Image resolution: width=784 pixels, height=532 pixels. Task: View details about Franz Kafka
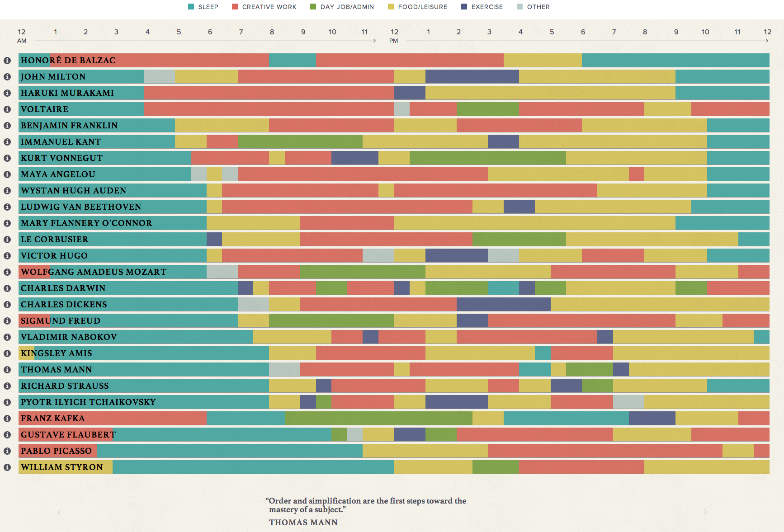(x=8, y=418)
